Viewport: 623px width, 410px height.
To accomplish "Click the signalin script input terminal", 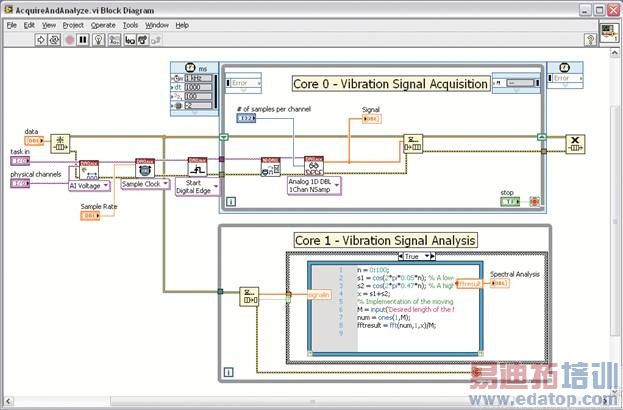I will pos(319,294).
